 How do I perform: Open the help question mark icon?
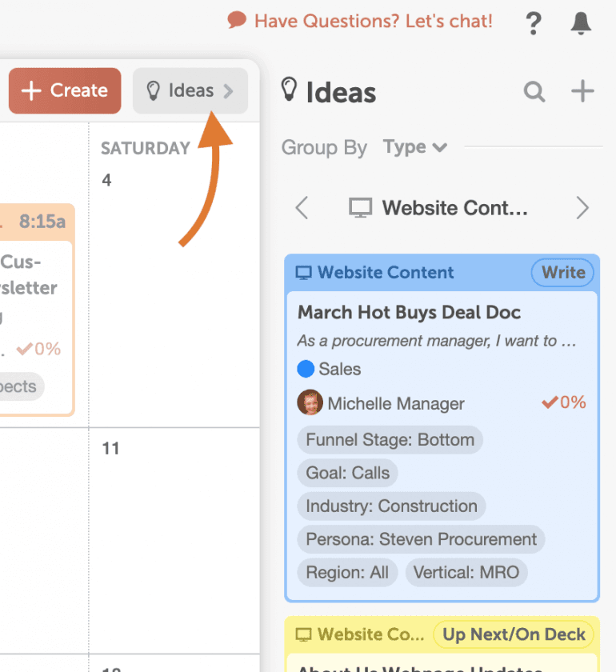(x=534, y=23)
